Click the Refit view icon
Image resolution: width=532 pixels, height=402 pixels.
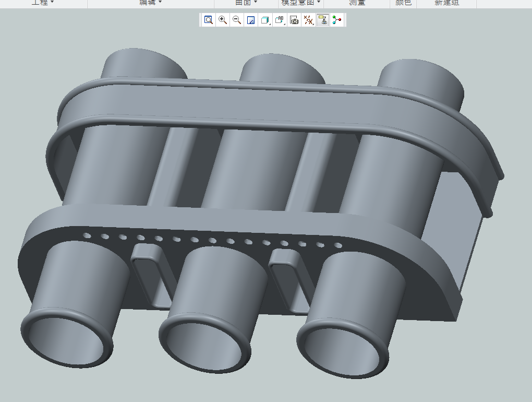(209, 20)
